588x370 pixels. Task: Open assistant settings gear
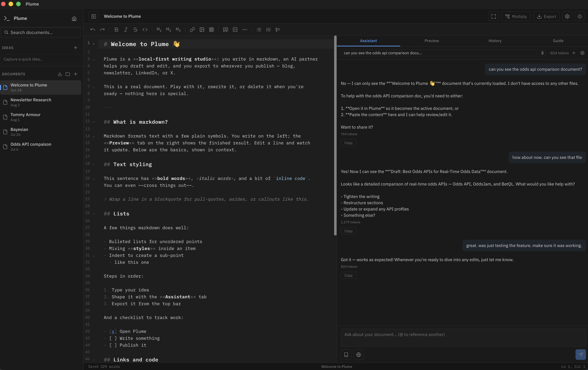pos(582,53)
